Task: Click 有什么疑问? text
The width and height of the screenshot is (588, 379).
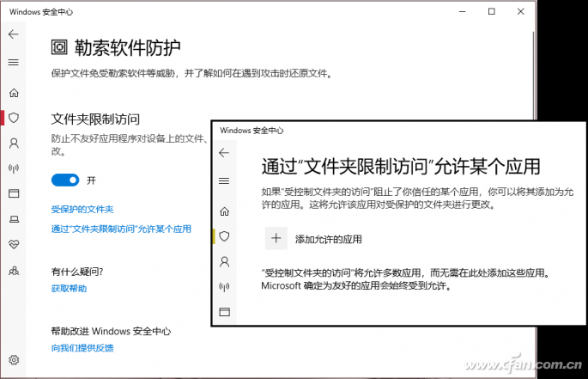Action: [x=77, y=272]
